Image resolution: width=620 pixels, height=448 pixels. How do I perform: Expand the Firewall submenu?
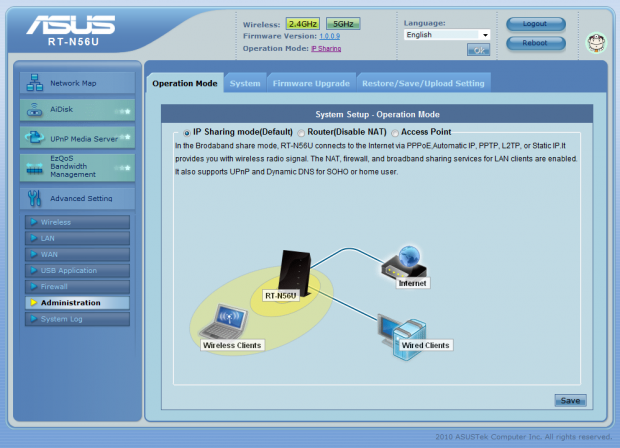[77, 287]
